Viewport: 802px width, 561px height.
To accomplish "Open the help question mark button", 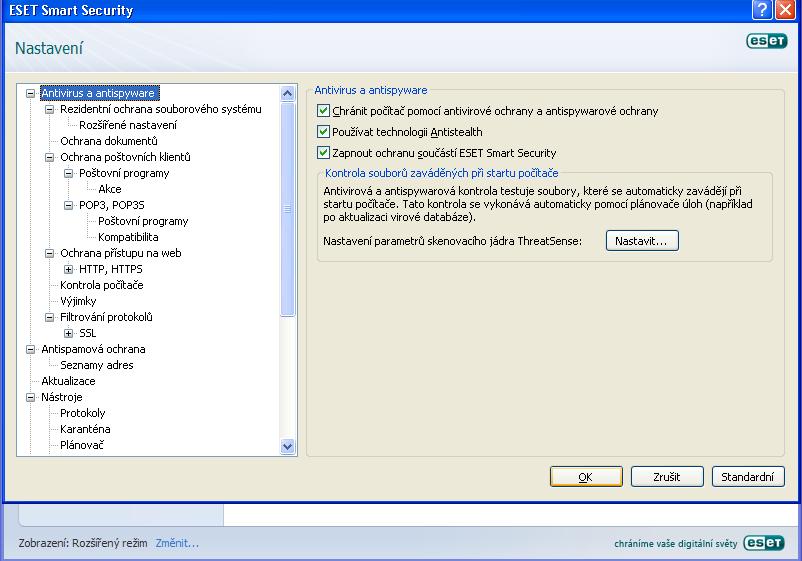I will (x=762, y=10).
